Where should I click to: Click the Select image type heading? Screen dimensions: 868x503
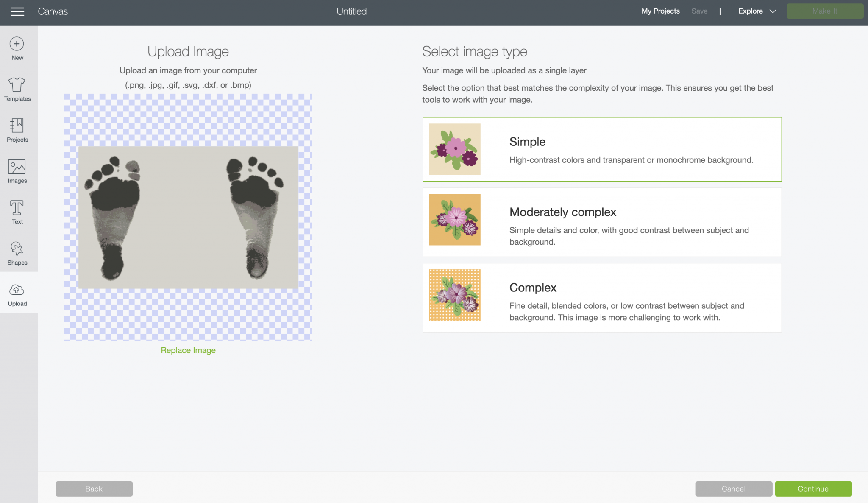(x=475, y=51)
